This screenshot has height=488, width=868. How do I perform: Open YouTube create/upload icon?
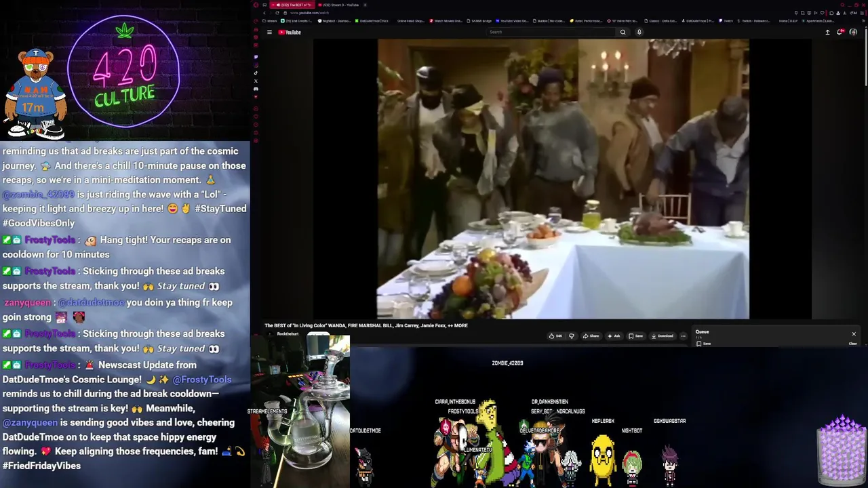tap(827, 32)
